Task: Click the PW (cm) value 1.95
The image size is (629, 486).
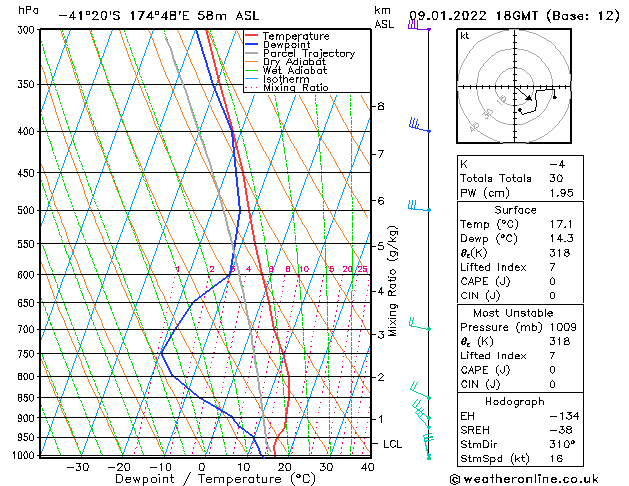Action: pyautogui.click(x=562, y=193)
